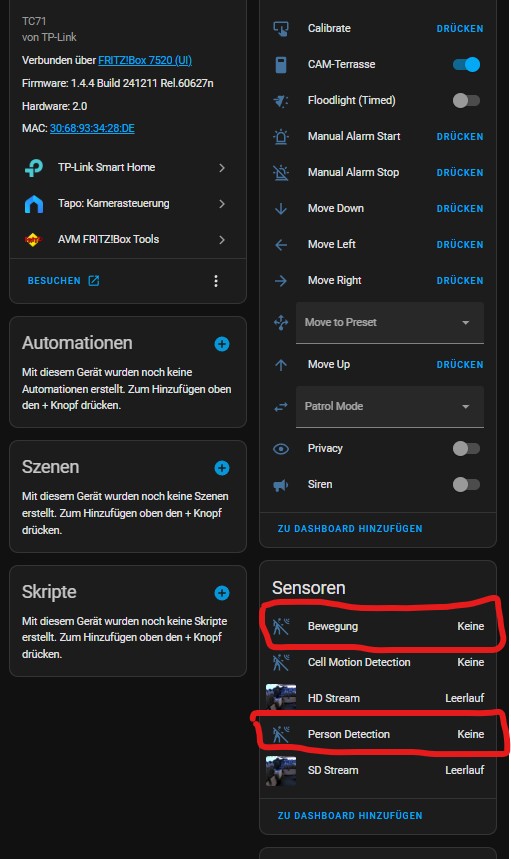
Task: Open AVM FRITZ!Box Tools integration entry
Action: (x=127, y=239)
